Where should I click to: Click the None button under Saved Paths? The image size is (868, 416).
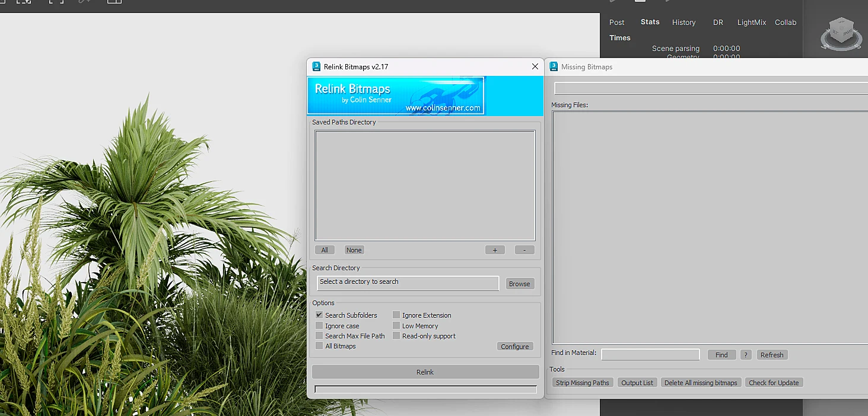click(354, 250)
